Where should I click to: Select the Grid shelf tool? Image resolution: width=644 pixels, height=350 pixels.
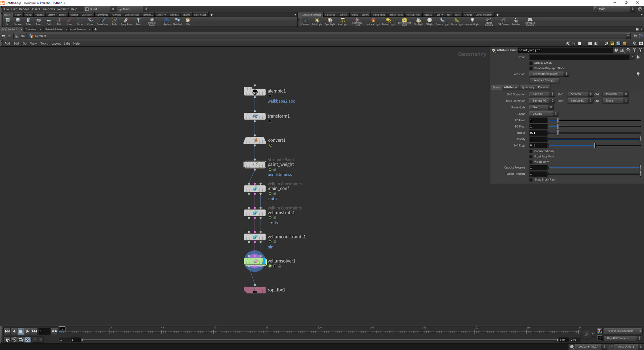tap(49, 21)
